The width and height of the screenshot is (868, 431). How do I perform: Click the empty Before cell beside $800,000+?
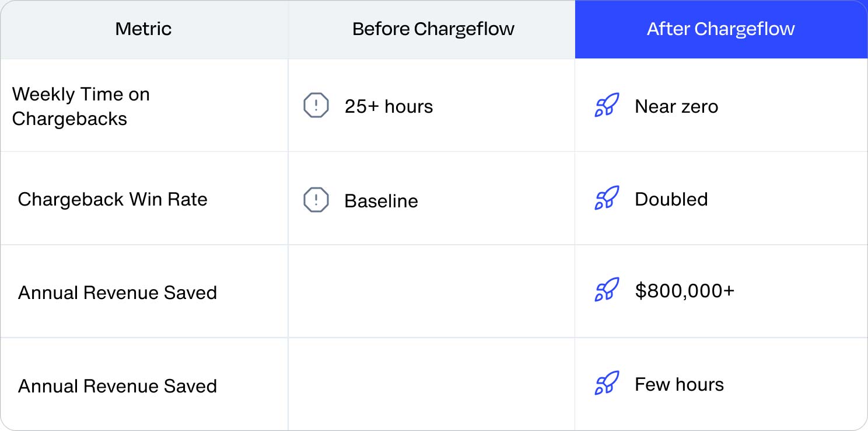(x=432, y=291)
